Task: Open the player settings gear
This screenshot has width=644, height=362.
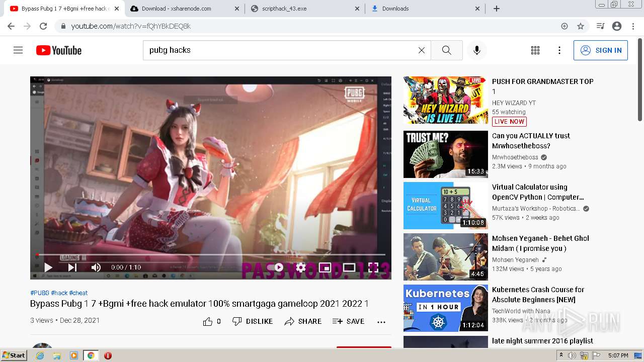Action: tap(301, 267)
